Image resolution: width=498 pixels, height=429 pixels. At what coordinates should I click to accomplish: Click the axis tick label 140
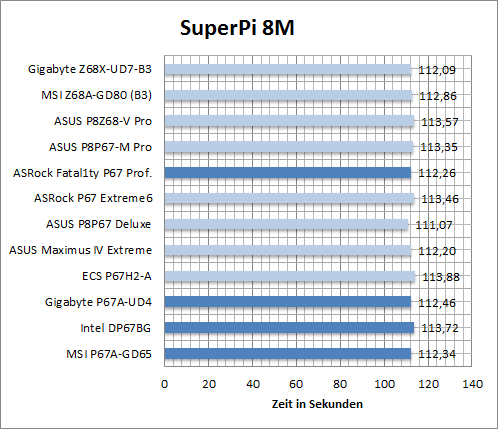pyautogui.click(x=473, y=384)
